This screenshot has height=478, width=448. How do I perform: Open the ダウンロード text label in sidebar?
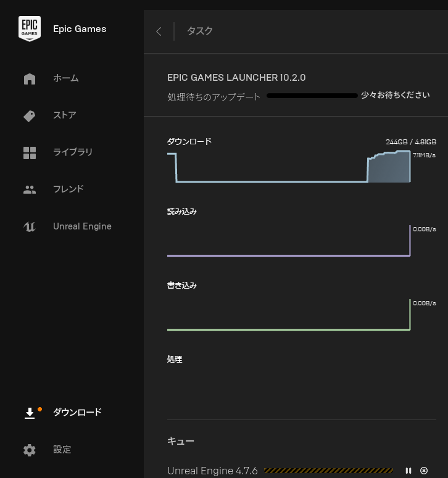pos(77,413)
